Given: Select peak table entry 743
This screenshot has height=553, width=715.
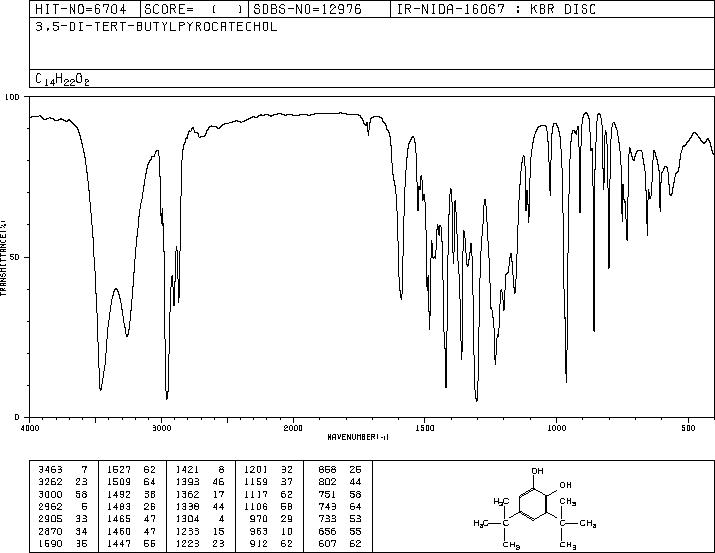Looking at the screenshot, I should [340, 506].
